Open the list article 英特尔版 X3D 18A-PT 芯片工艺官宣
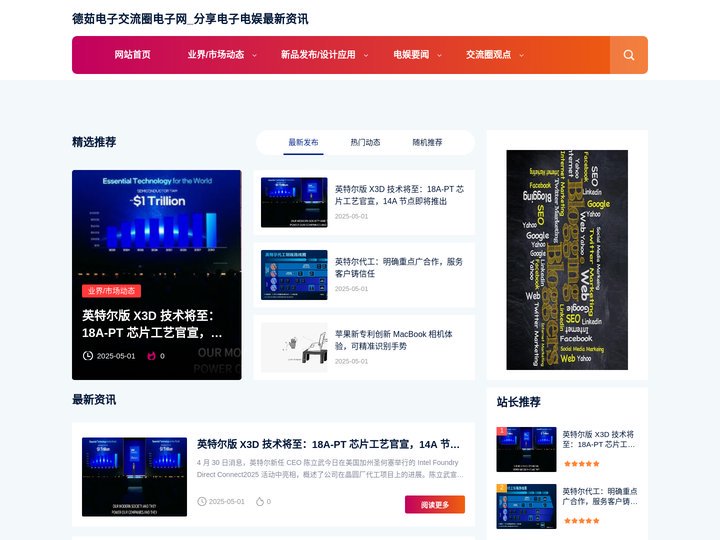The height and width of the screenshot is (540, 720). click(x=399, y=195)
